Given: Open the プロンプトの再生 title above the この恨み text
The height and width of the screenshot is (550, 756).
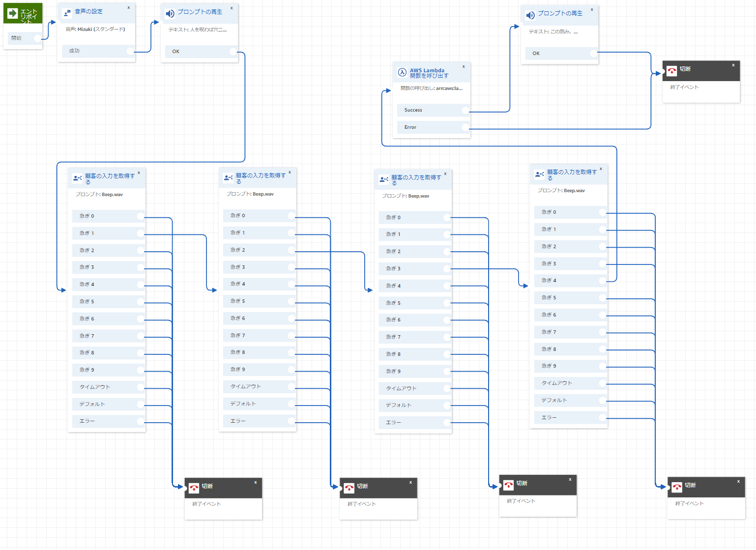Looking at the screenshot, I should click(x=560, y=13).
